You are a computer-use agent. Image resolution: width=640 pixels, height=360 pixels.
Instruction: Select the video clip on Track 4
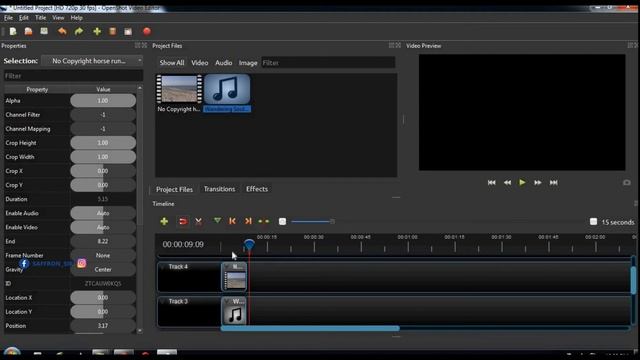pos(234,277)
